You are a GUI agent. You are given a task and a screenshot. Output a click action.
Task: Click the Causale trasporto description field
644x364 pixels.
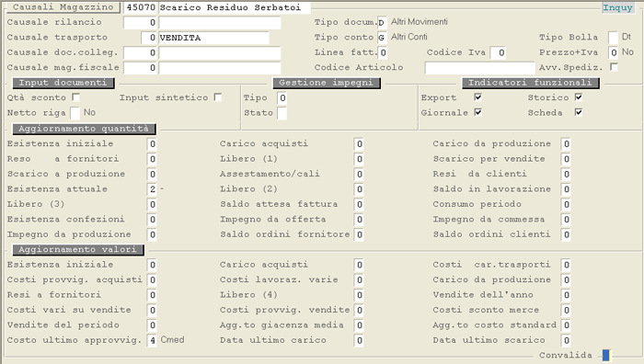coord(213,38)
